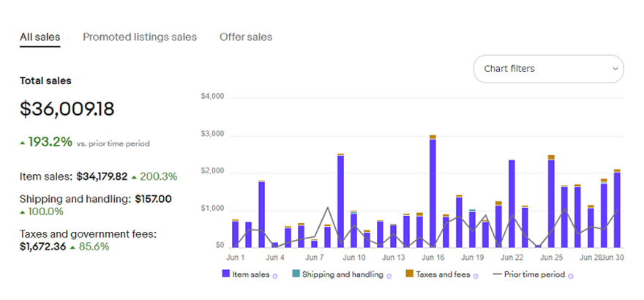Click the Jun 30 bar in chart
The width and height of the screenshot is (644, 300).
(617, 209)
